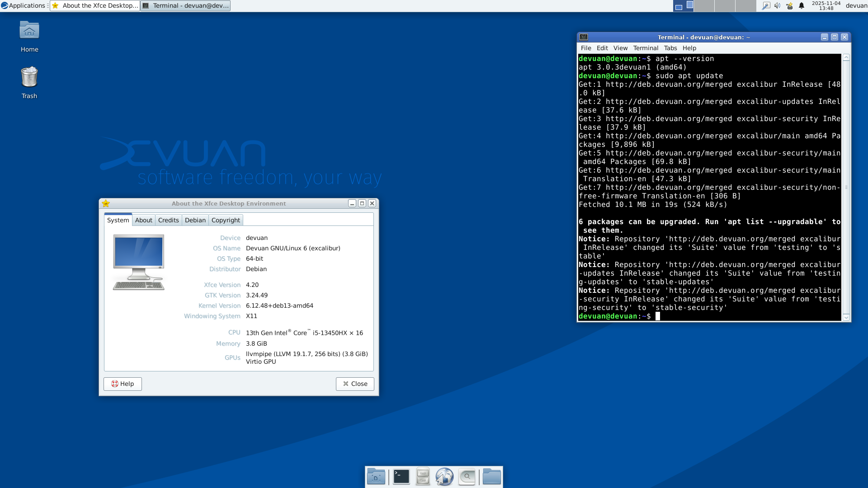Open the power manager plug icon in tray
This screenshot has width=868, height=488.
[789, 6]
